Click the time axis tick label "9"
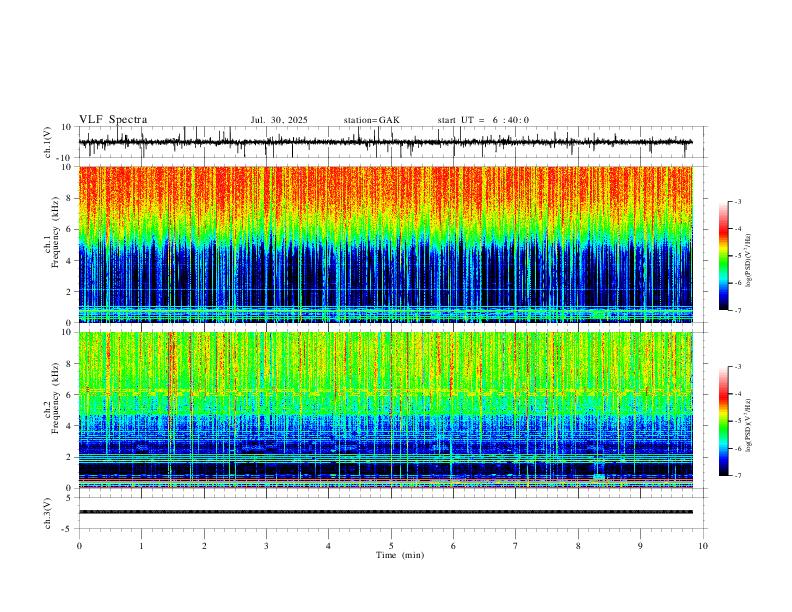The width and height of the screenshot is (792, 612). [640, 546]
